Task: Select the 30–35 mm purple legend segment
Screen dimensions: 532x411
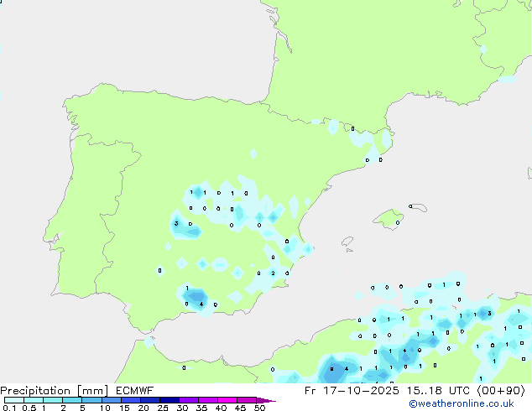Action: 189,400
